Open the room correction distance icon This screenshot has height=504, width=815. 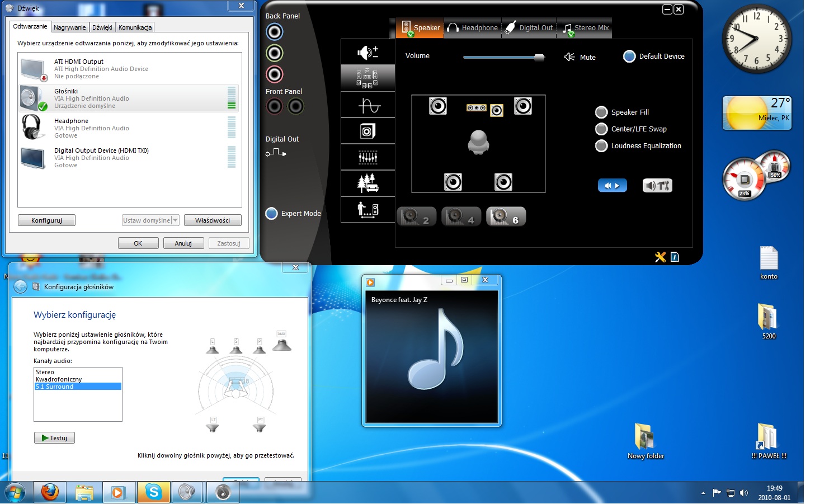(368, 209)
